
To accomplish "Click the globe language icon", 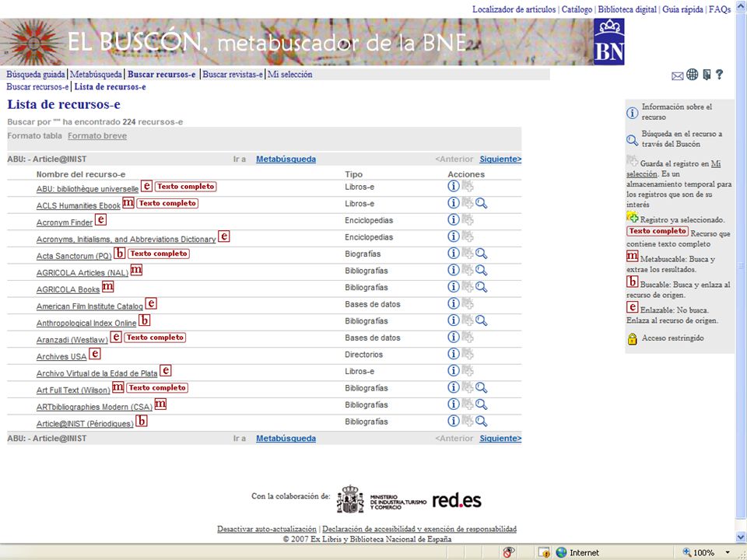I will point(693,75).
